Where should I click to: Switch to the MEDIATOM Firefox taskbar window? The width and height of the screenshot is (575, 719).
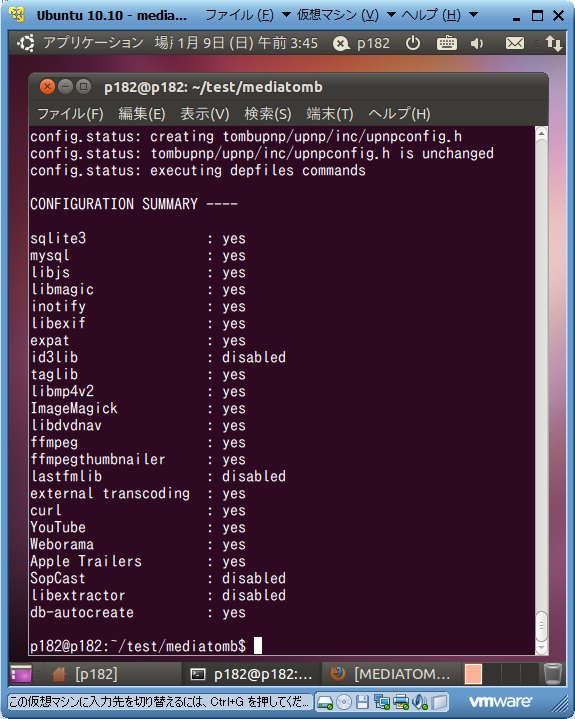[391, 674]
